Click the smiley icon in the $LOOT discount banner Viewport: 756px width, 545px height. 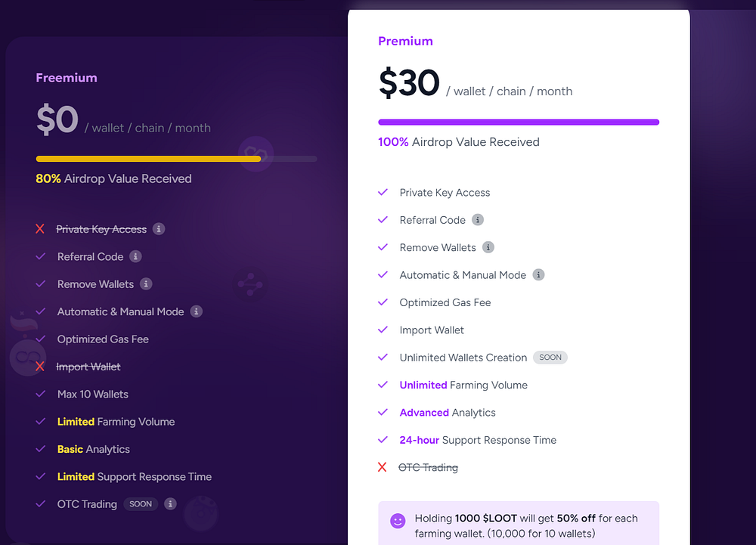tap(398, 521)
